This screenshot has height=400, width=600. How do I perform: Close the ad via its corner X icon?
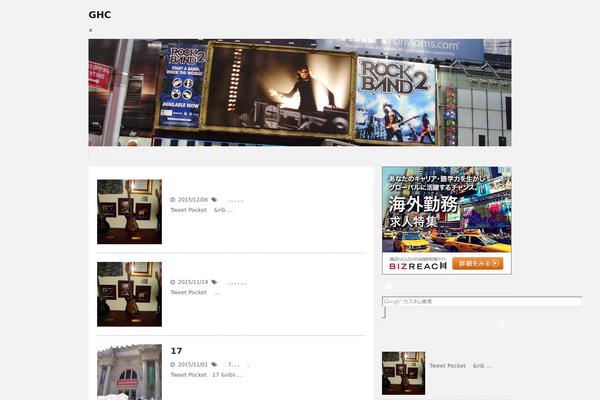tap(508, 170)
